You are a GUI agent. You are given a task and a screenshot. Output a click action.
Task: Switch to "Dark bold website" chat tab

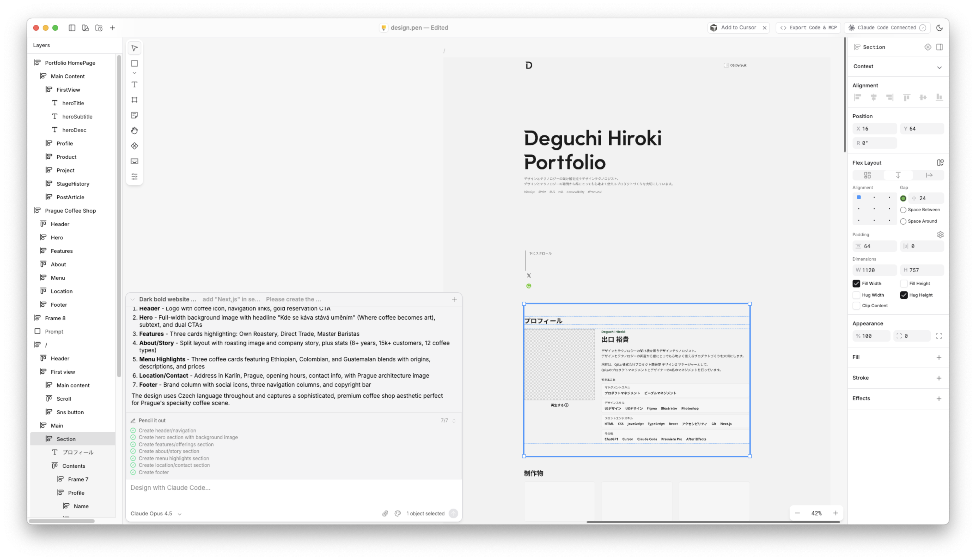(x=167, y=299)
